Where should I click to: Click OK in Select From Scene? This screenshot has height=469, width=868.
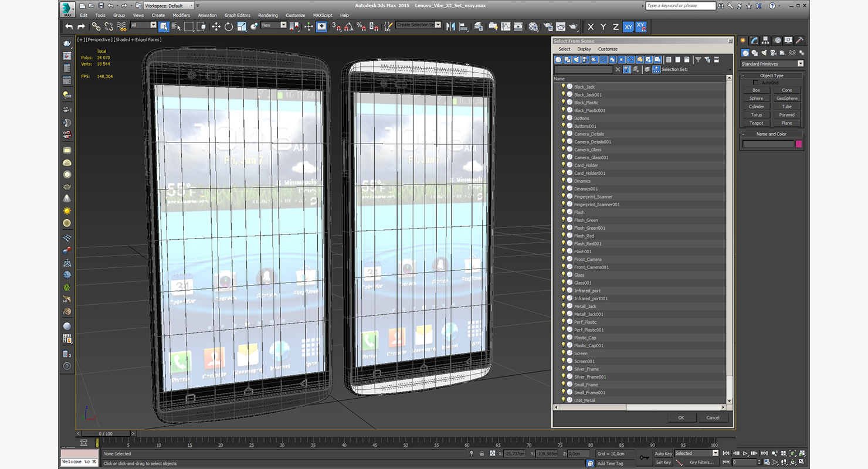(681, 417)
